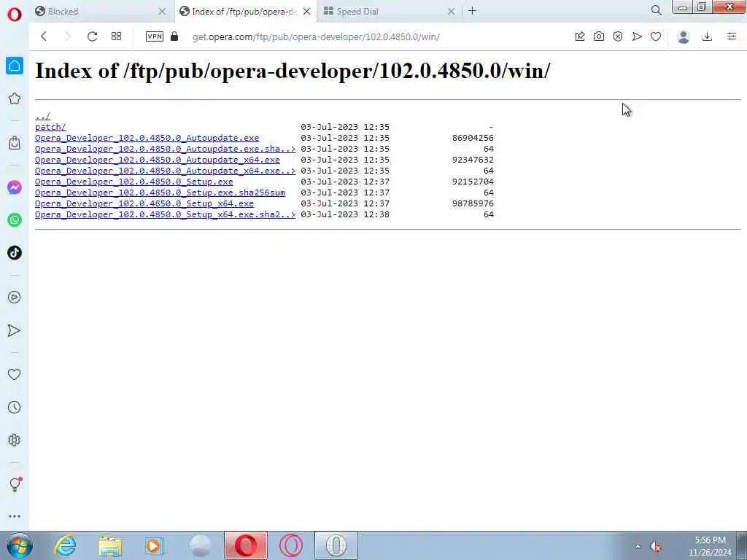
Task: Open the parent directory ../ link
Action: pos(42,116)
